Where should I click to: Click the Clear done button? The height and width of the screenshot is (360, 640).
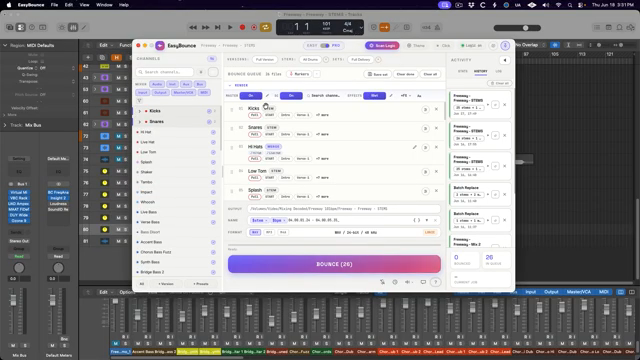pyautogui.click(x=405, y=74)
